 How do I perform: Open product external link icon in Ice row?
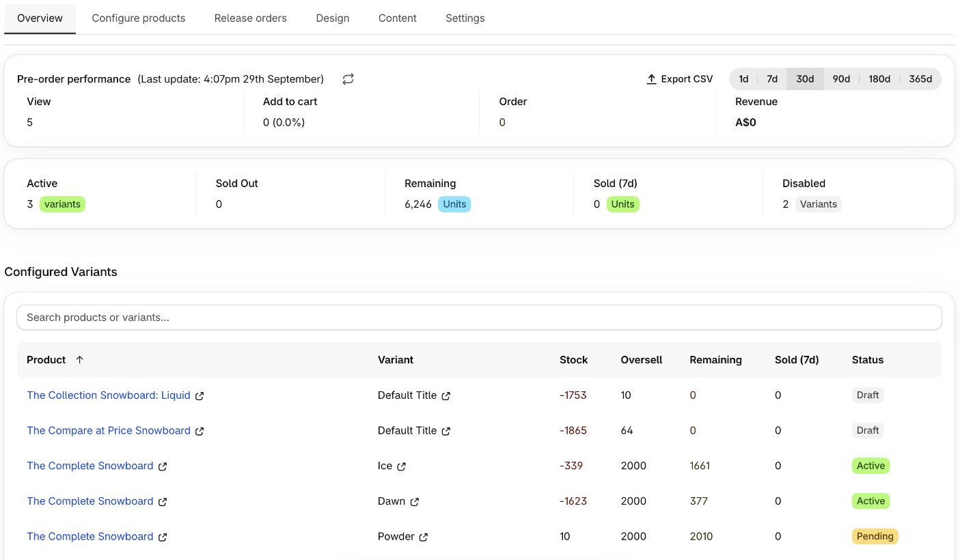163,466
